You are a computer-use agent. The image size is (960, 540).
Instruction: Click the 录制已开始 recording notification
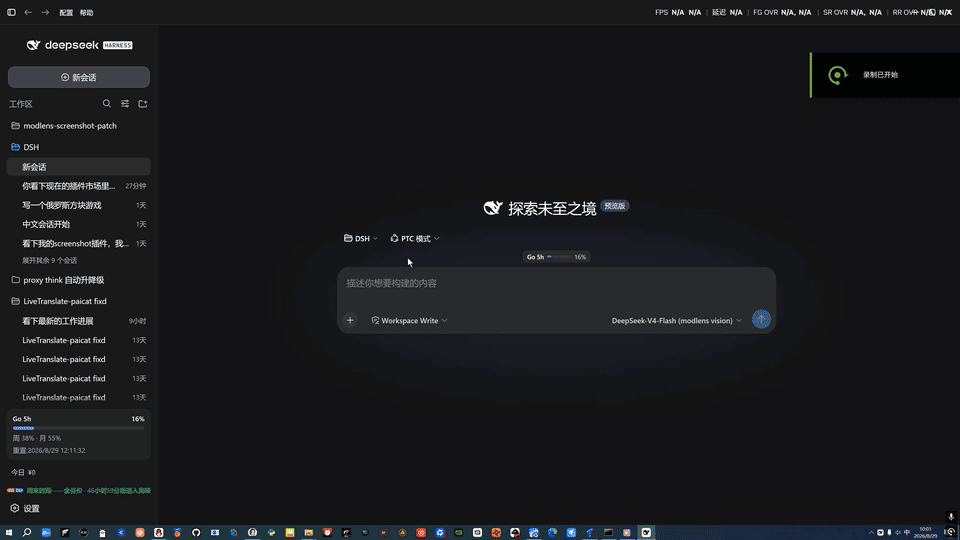coord(885,75)
